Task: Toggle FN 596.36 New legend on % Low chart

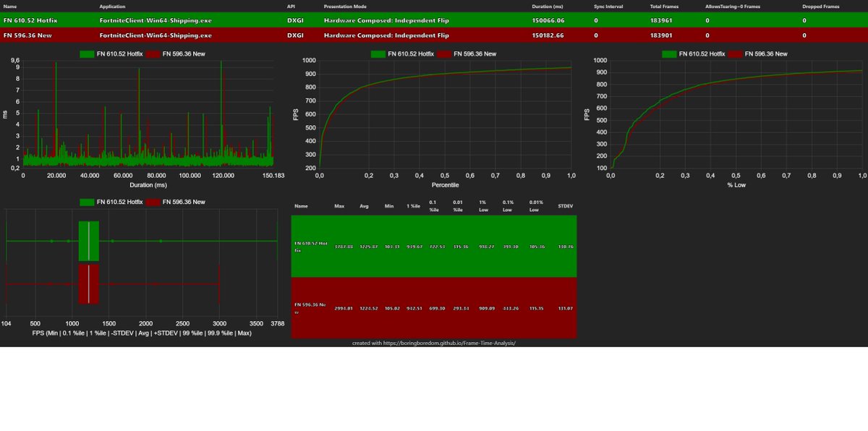Action: click(x=758, y=54)
